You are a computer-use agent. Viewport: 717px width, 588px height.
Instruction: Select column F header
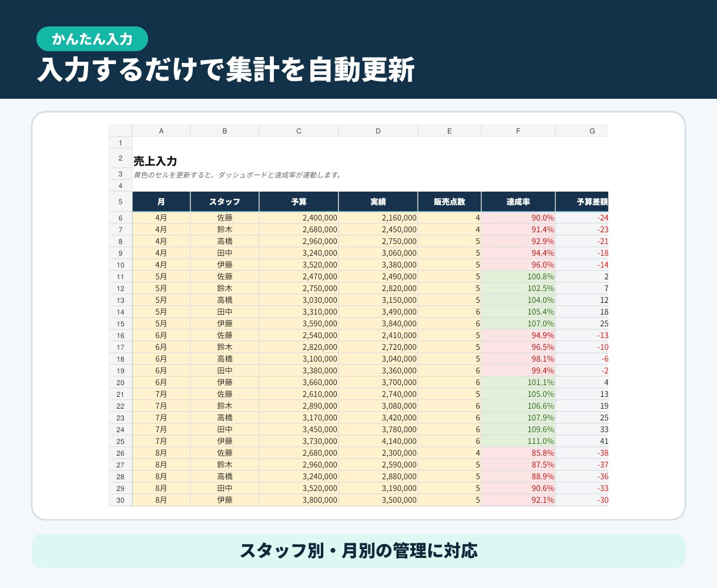(x=518, y=131)
